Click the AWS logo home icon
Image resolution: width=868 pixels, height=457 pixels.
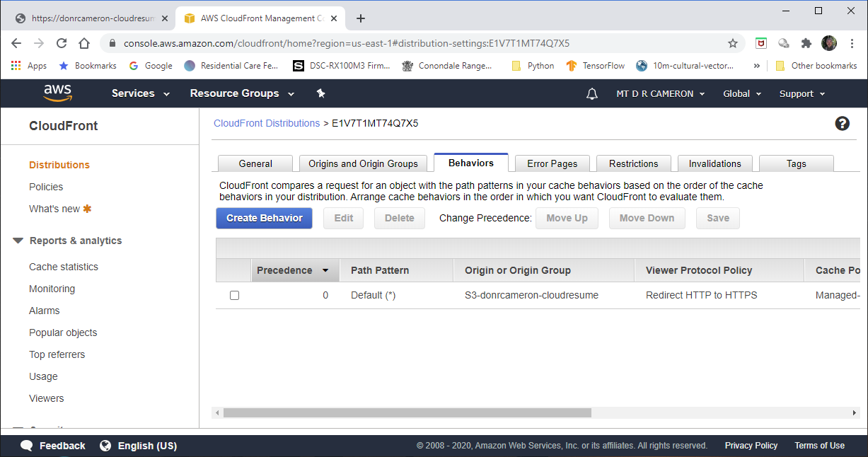click(57, 93)
